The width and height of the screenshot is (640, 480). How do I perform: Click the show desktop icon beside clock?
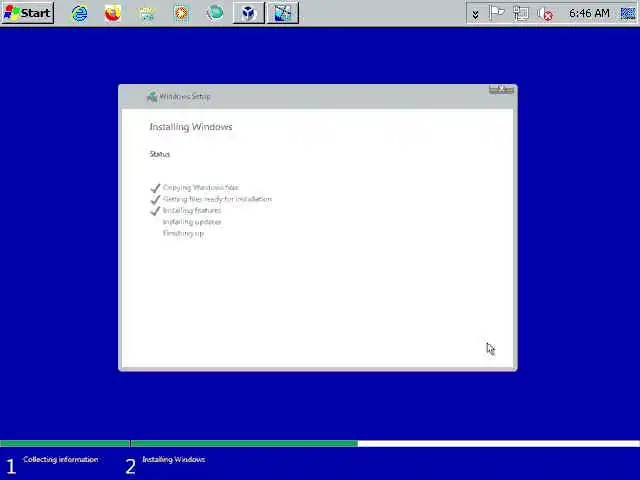point(628,13)
